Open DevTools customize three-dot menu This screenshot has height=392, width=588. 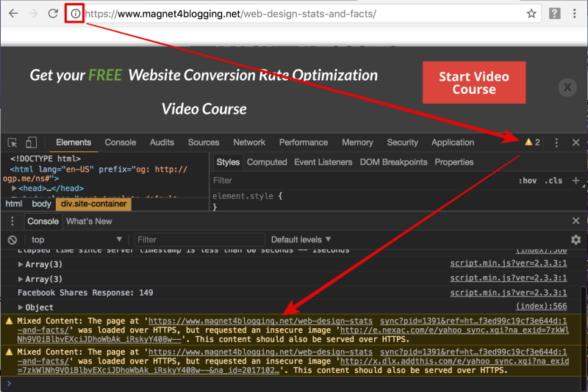556,142
